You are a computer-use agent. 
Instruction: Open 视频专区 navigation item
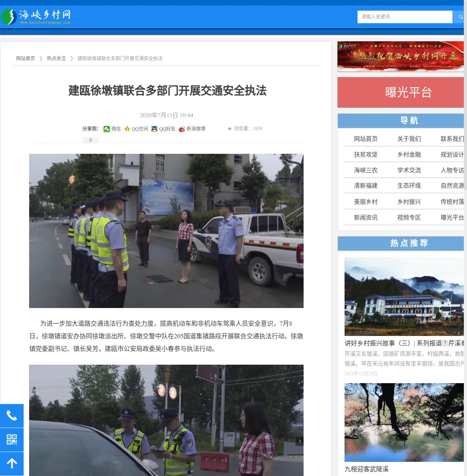point(409,218)
